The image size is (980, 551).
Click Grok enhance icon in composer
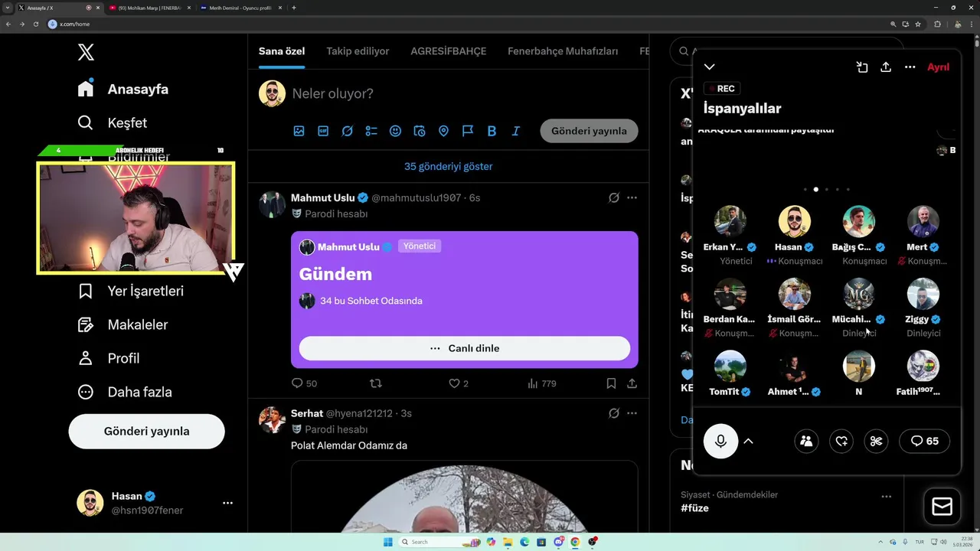(347, 131)
